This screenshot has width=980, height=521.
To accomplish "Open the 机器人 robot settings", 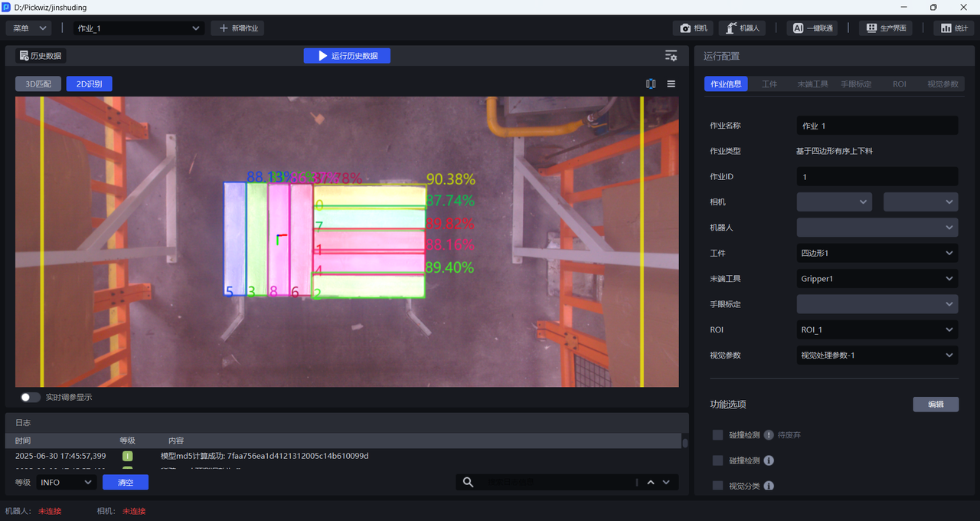I will coord(742,28).
